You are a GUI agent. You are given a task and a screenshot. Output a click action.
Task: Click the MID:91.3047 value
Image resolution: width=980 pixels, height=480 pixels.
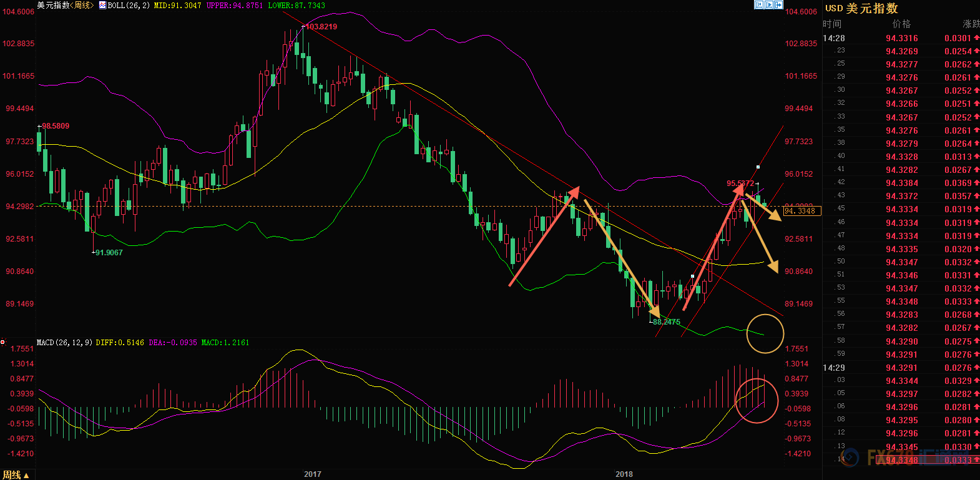click(x=178, y=5)
